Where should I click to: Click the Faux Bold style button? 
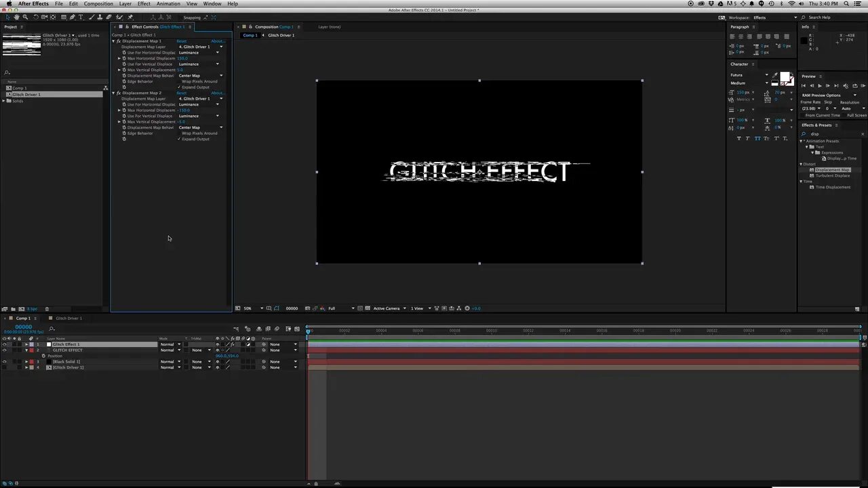coord(739,138)
